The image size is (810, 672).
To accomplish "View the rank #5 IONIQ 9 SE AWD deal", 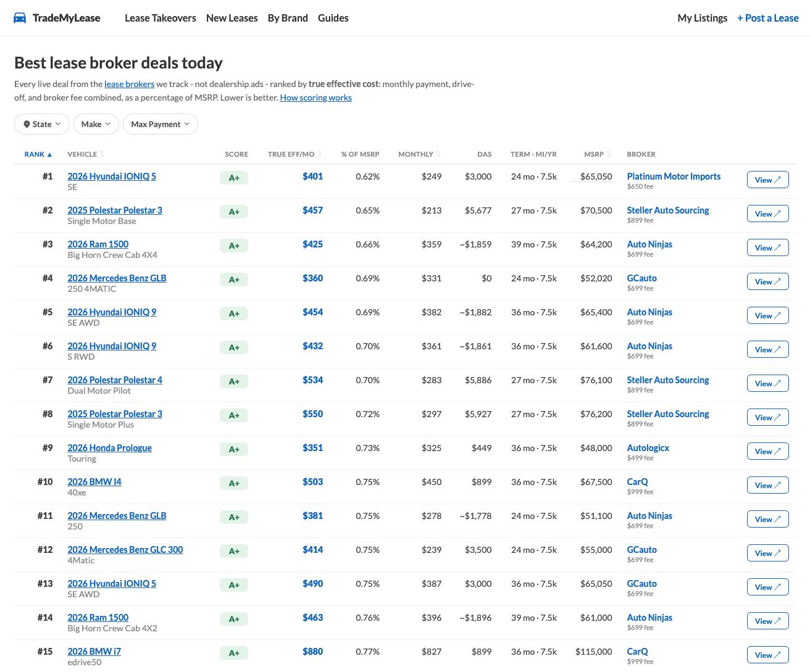I will click(768, 316).
